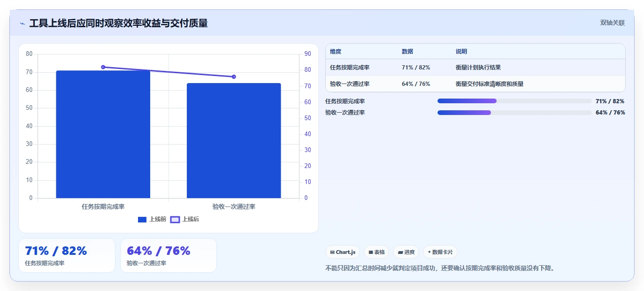Click the line point above 任务按期完成率 bar
Viewport: 644px width, 291px height.
(103, 67)
